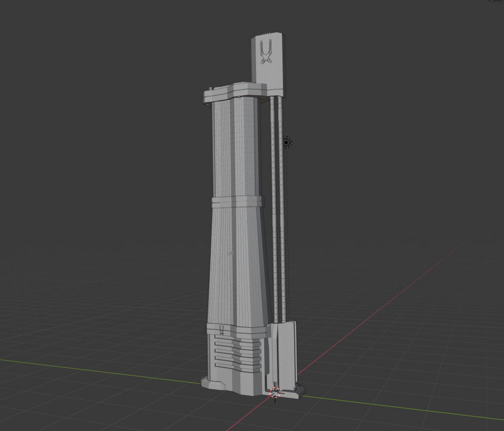Select the twin vertical rods beside the tower

click(278, 209)
